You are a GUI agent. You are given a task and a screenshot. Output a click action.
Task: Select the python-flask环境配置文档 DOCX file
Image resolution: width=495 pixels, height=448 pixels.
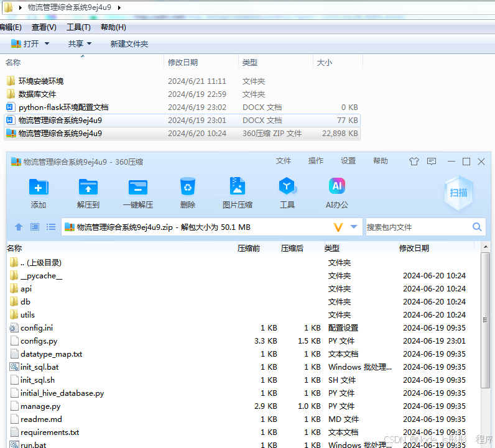(57, 107)
